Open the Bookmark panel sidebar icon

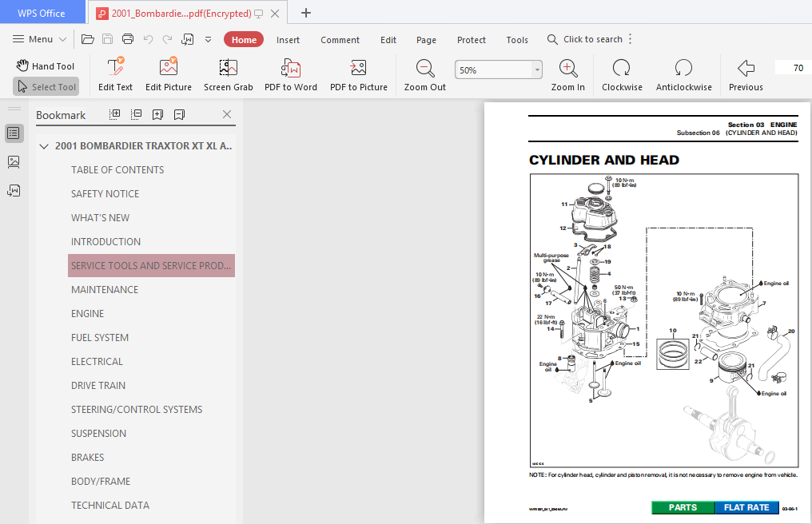pyautogui.click(x=14, y=133)
